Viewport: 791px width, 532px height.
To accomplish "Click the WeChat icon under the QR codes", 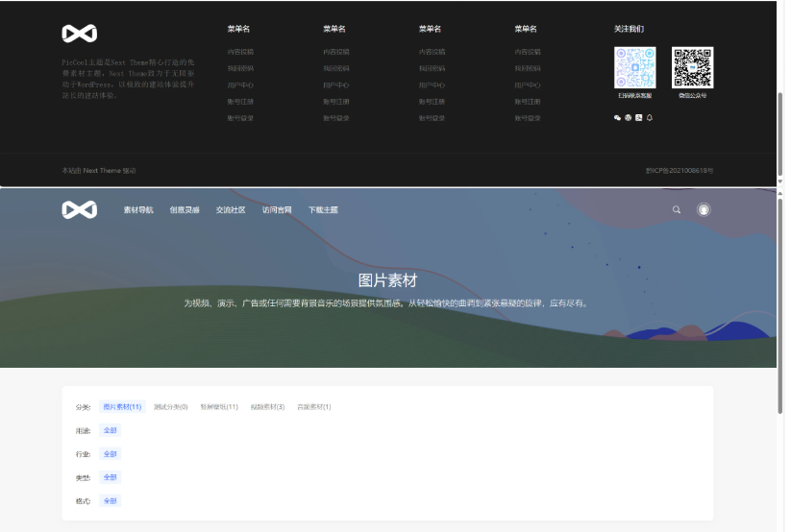I will click(617, 117).
